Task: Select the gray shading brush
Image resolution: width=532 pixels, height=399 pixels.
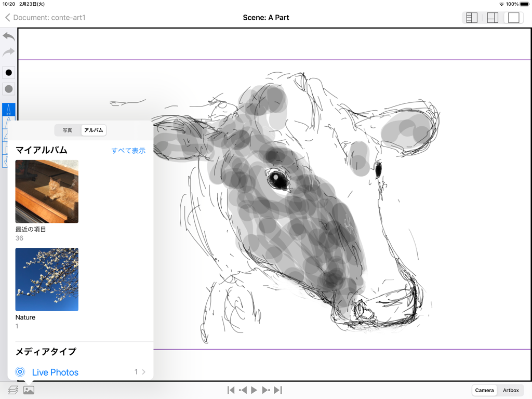Action: pos(8,89)
